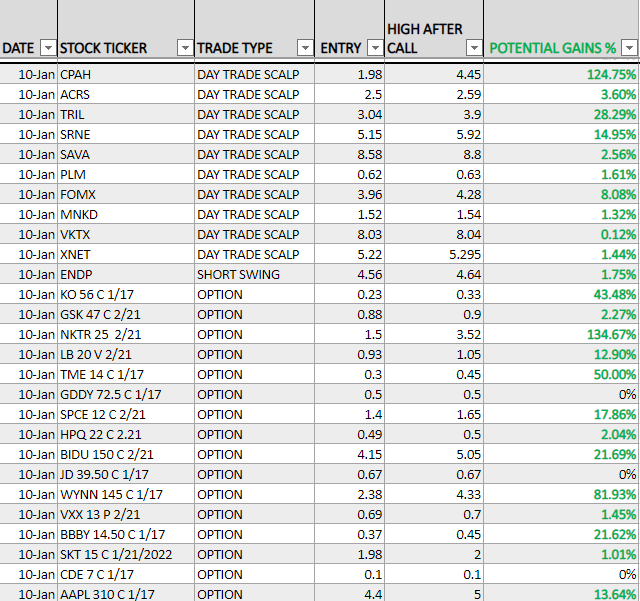Open the TRADE TYPE filter dropdown
Viewport: 640px width, 601px height.
click(305, 48)
